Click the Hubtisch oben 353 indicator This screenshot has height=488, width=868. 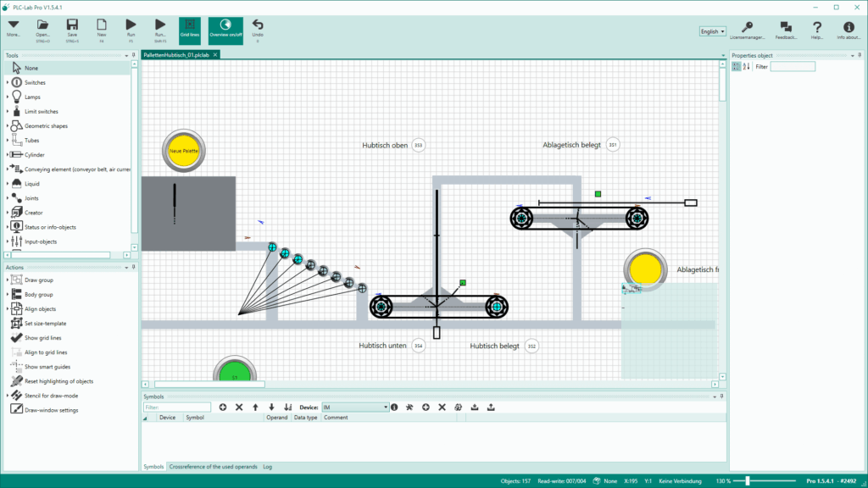[x=419, y=145]
